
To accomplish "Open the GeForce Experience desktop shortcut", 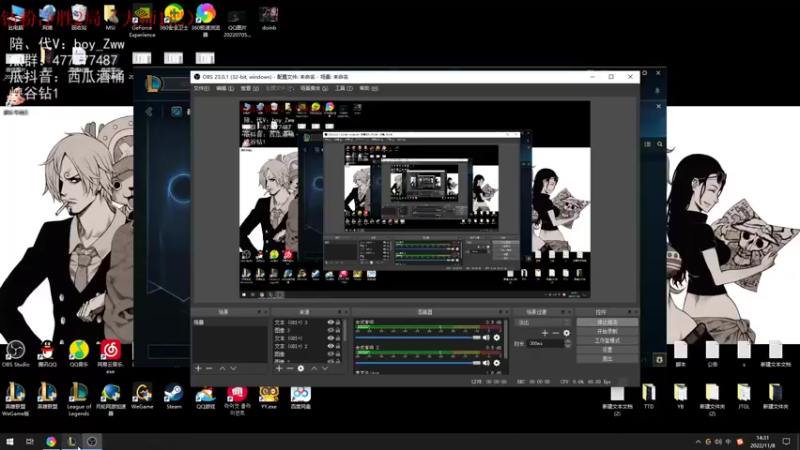I will pos(142,21).
